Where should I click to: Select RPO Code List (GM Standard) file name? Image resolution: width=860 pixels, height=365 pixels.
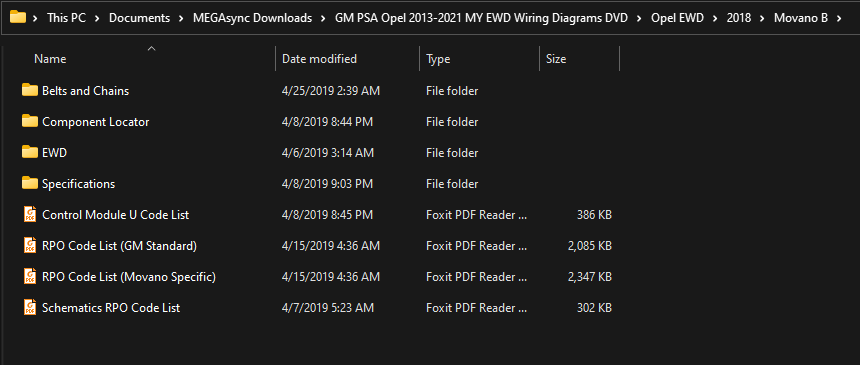click(x=120, y=246)
